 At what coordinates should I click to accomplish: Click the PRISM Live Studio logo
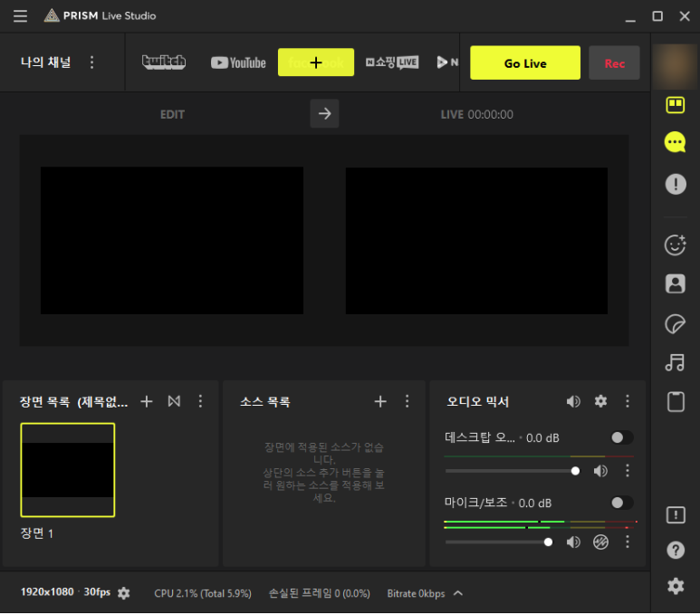click(x=100, y=15)
